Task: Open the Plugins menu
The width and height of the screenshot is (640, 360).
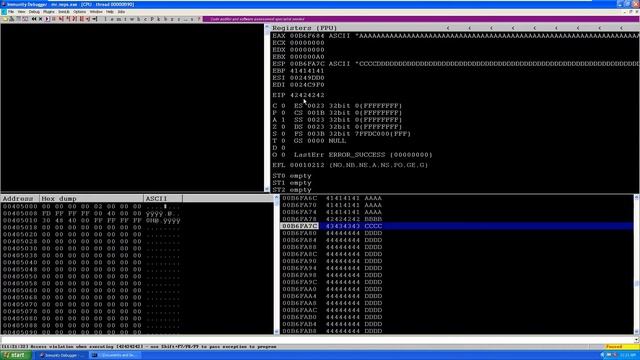Action: (49, 12)
